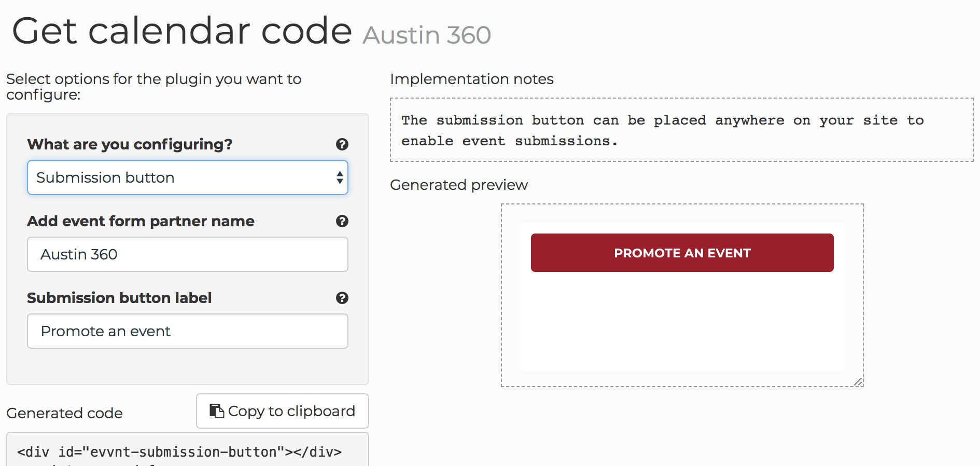Click the Austin 360 partner name field
The image size is (980, 466).
pyautogui.click(x=187, y=254)
